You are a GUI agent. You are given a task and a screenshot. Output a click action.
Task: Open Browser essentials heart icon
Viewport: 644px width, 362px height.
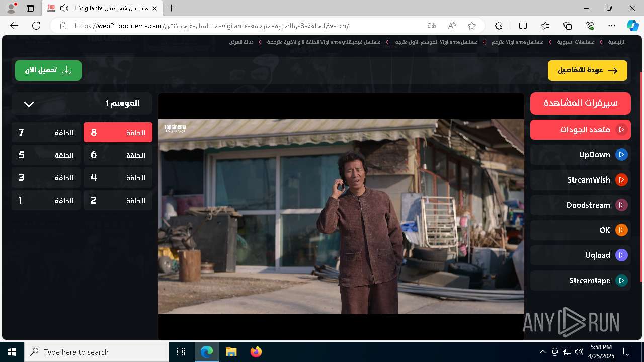click(590, 26)
